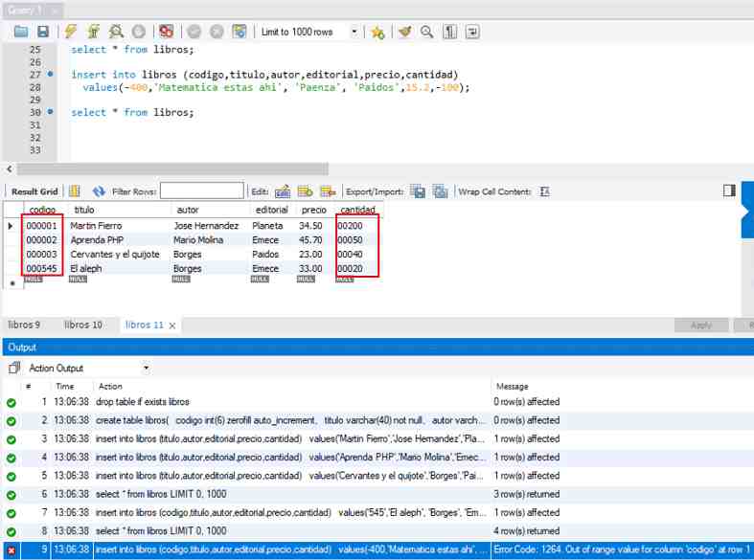Save the script with the floppy disk icon

pos(43,32)
